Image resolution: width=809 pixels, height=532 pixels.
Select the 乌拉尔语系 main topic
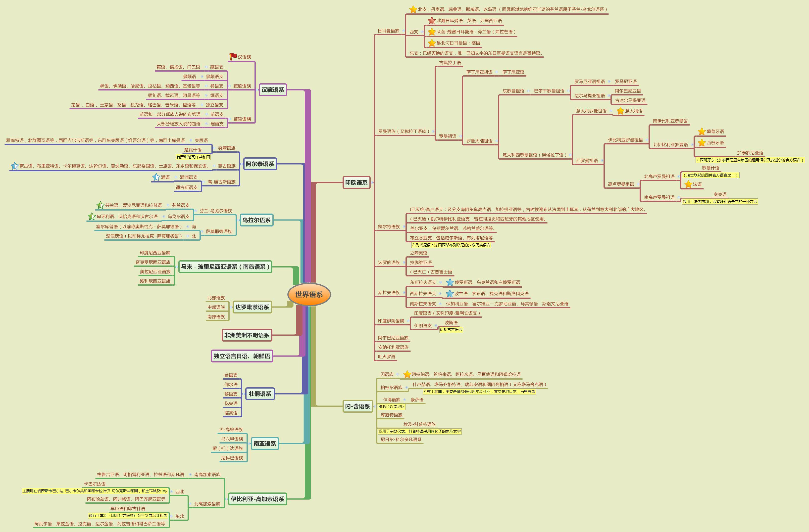pyautogui.click(x=256, y=220)
